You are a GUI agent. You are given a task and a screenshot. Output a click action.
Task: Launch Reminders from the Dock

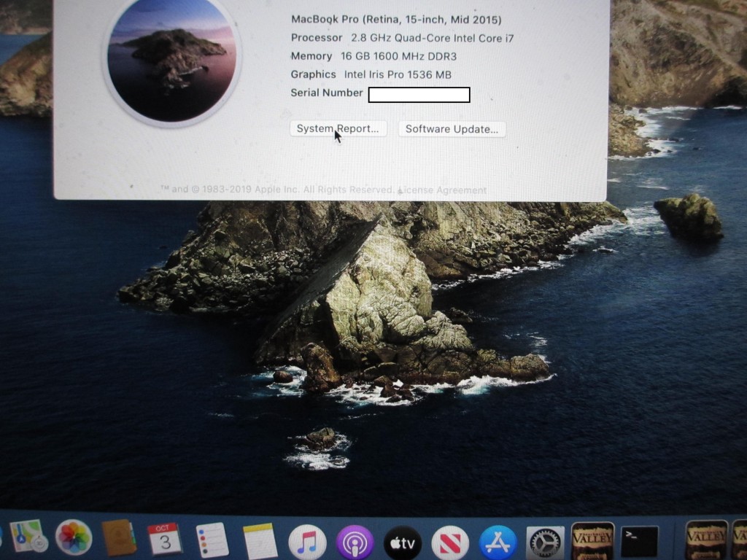(212, 540)
